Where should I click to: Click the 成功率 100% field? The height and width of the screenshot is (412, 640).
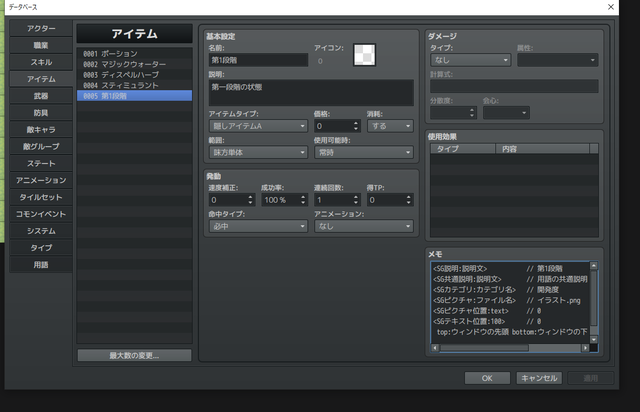(280, 200)
